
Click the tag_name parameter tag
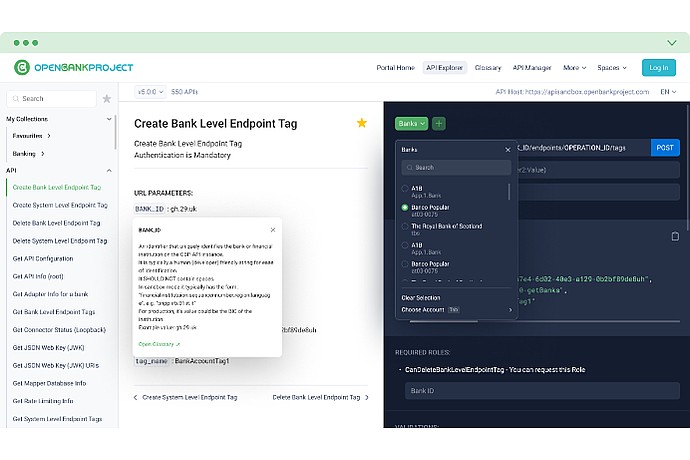[152, 361]
